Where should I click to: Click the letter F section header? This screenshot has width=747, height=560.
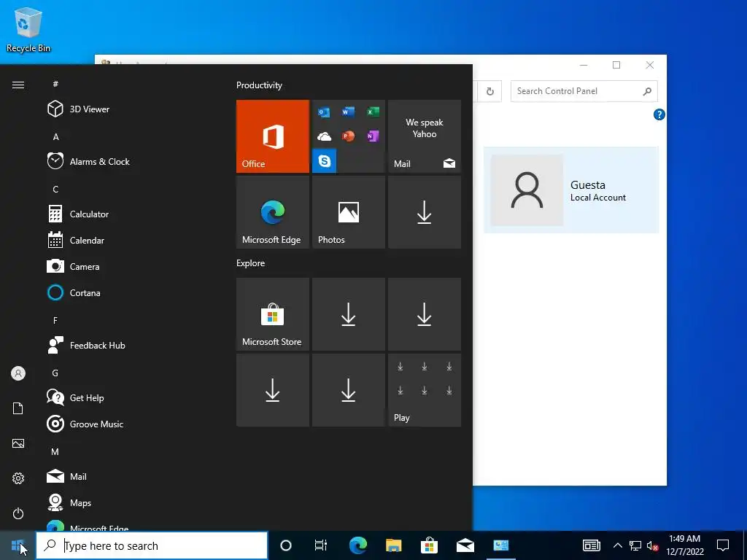(x=55, y=321)
